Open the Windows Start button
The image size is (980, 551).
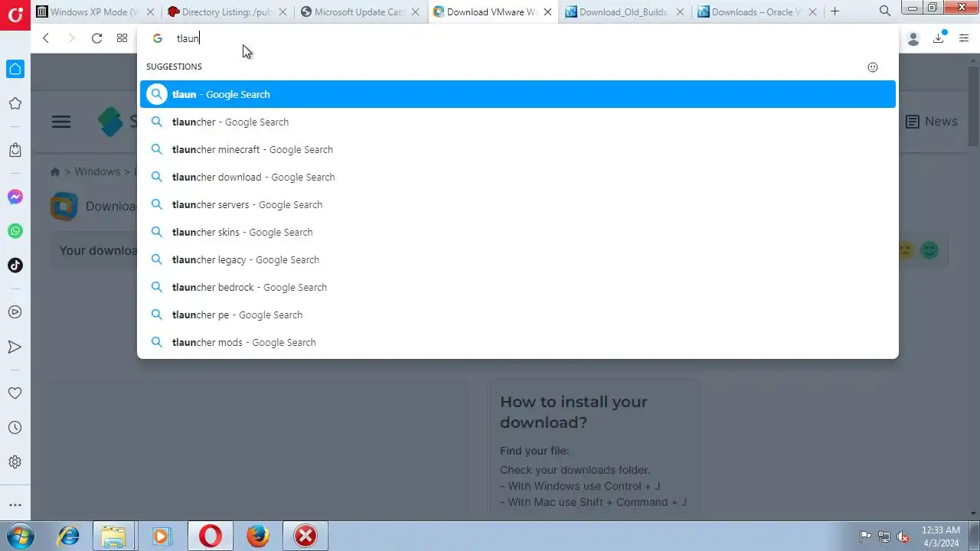coord(21,536)
